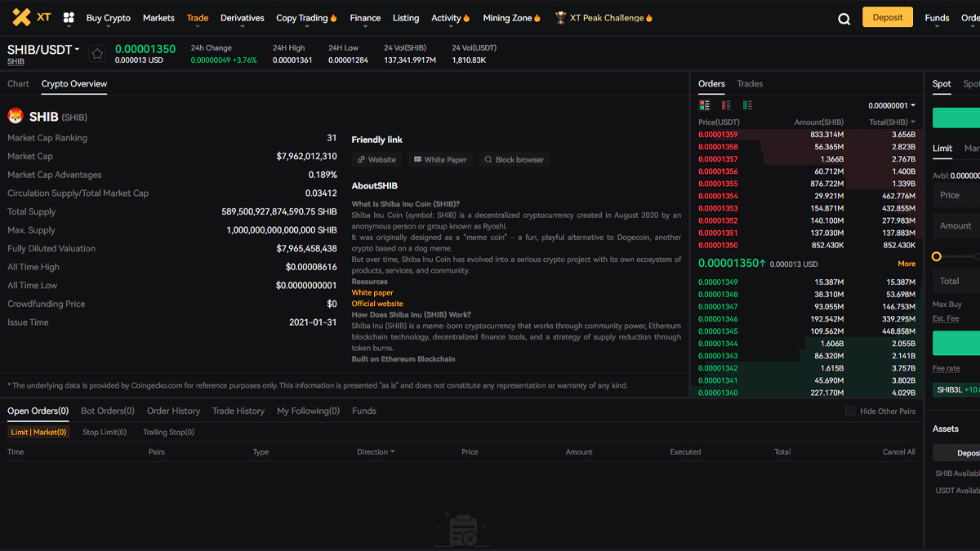
Task: Click the Price input field
Action: (x=955, y=195)
